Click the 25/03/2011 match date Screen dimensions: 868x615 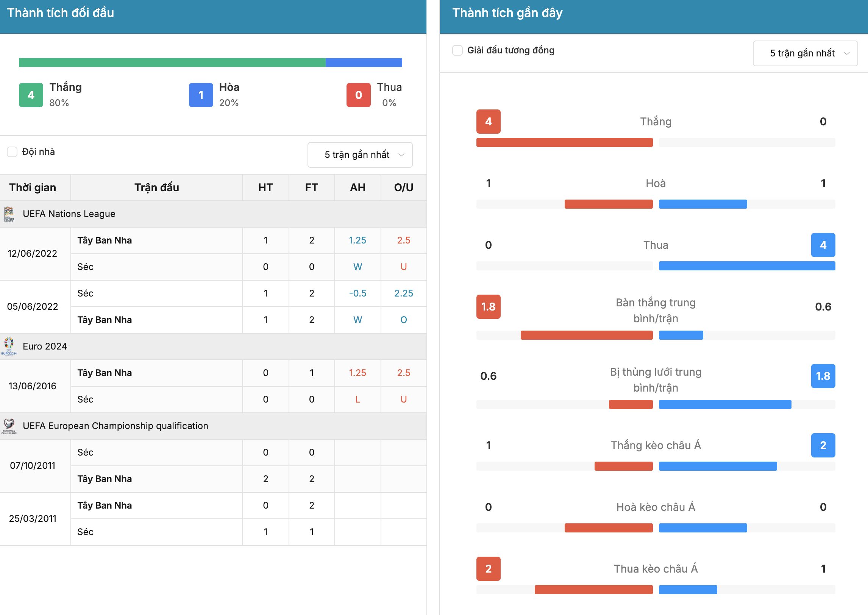(x=33, y=519)
